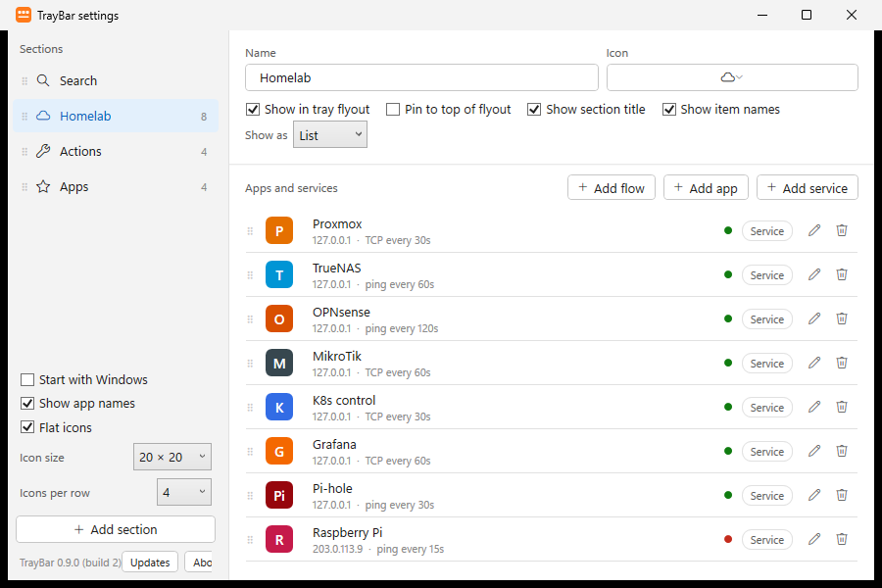Delete the Pi-hole service
This screenshot has width=882, height=588.
pos(842,495)
